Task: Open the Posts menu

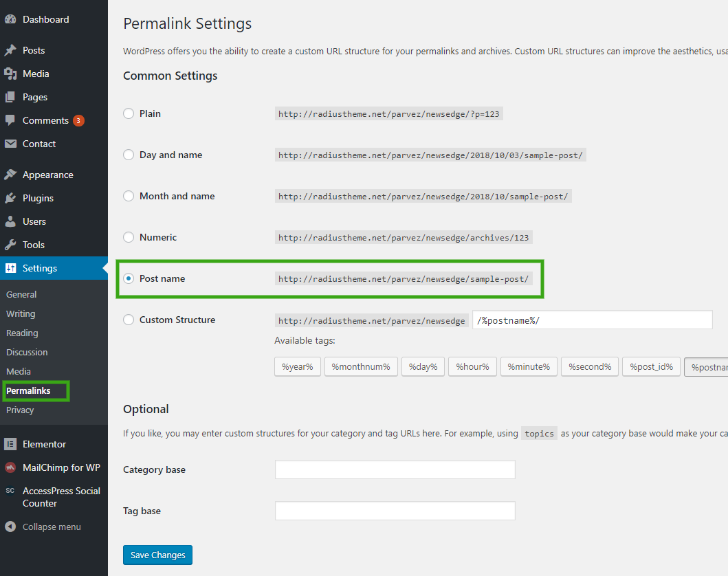Action: click(34, 50)
